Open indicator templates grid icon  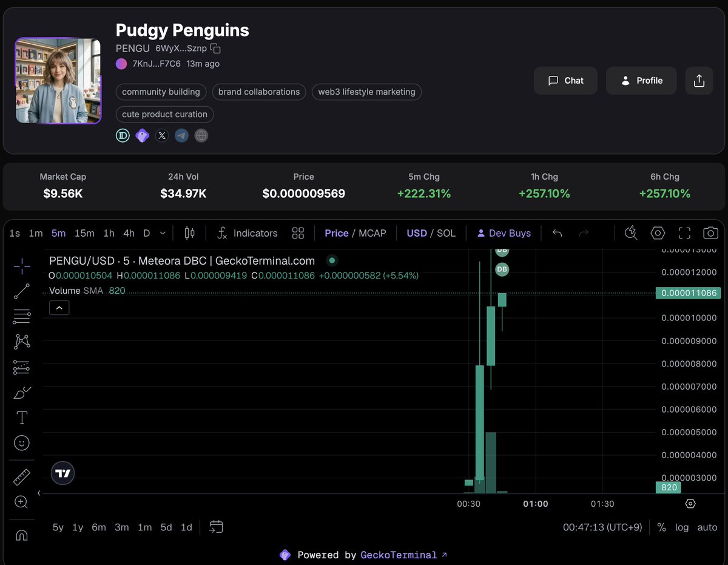pos(298,233)
